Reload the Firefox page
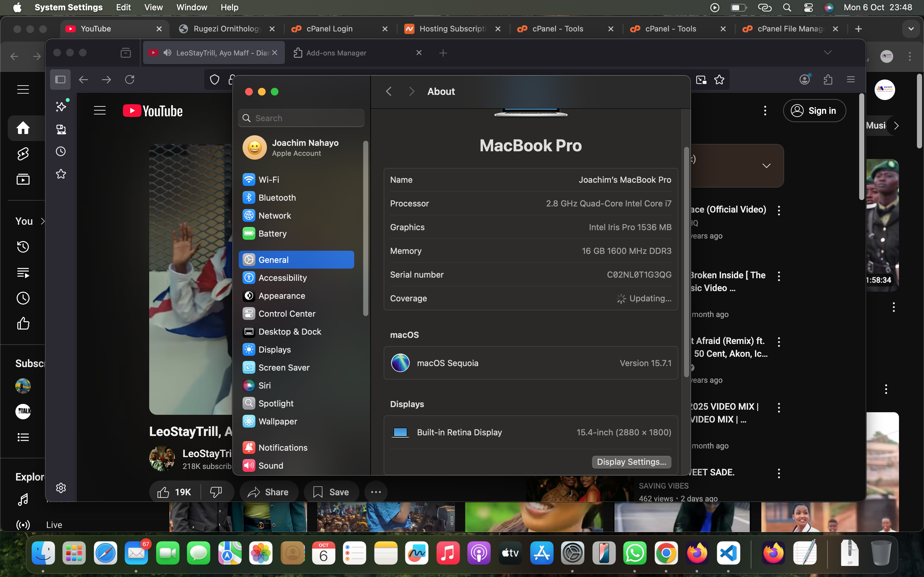The height and width of the screenshot is (577, 924). [x=130, y=80]
